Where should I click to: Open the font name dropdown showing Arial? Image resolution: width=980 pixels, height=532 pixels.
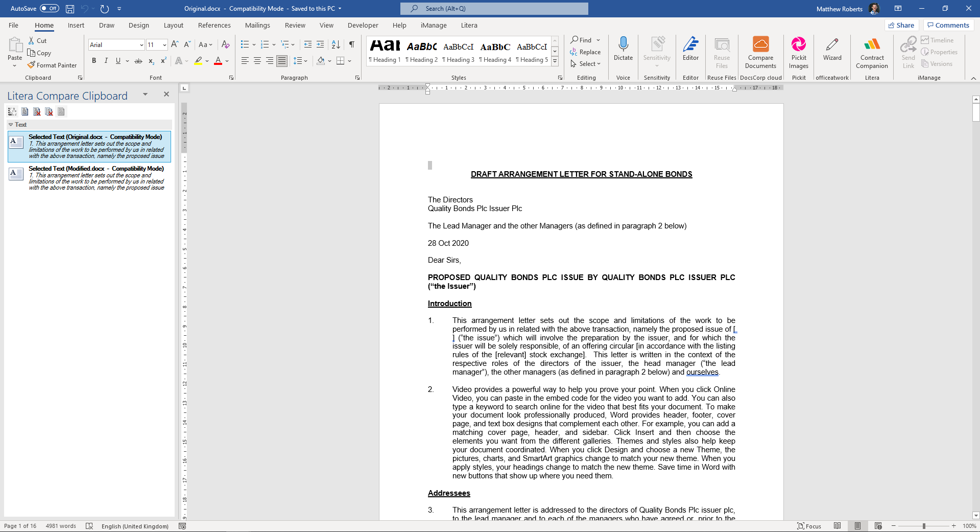[x=141, y=45]
